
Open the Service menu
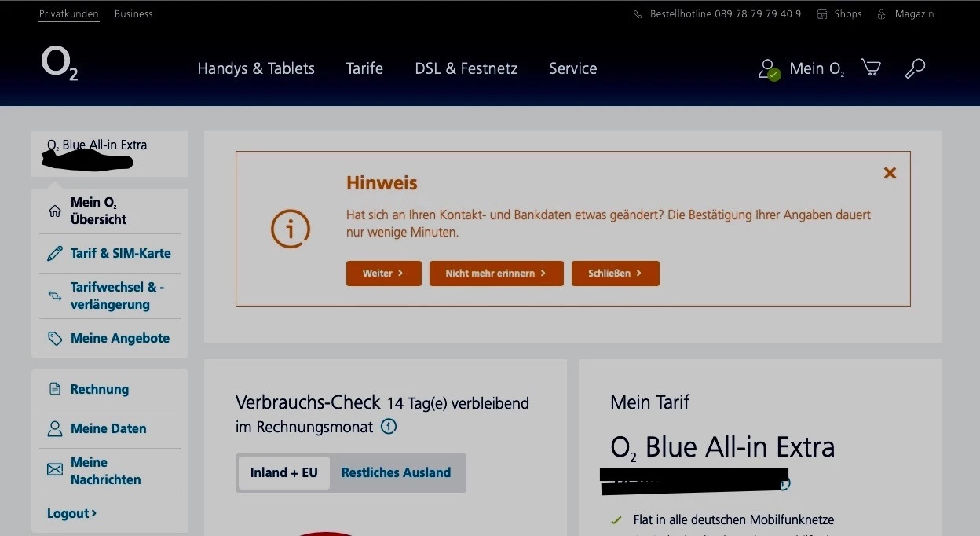click(573, 68)
